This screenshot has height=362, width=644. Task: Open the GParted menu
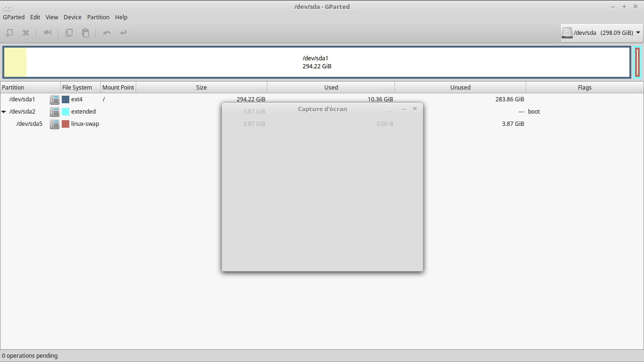click(x=14, y=17)
